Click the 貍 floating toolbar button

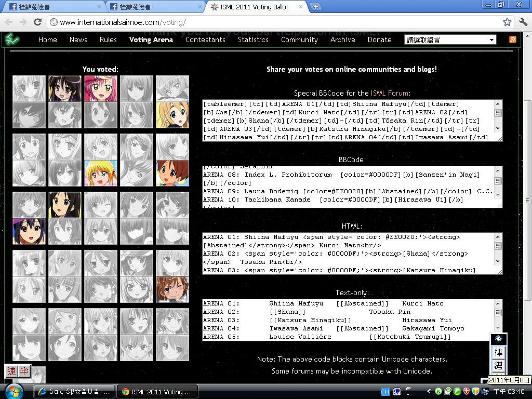click(x=498, y=365)
